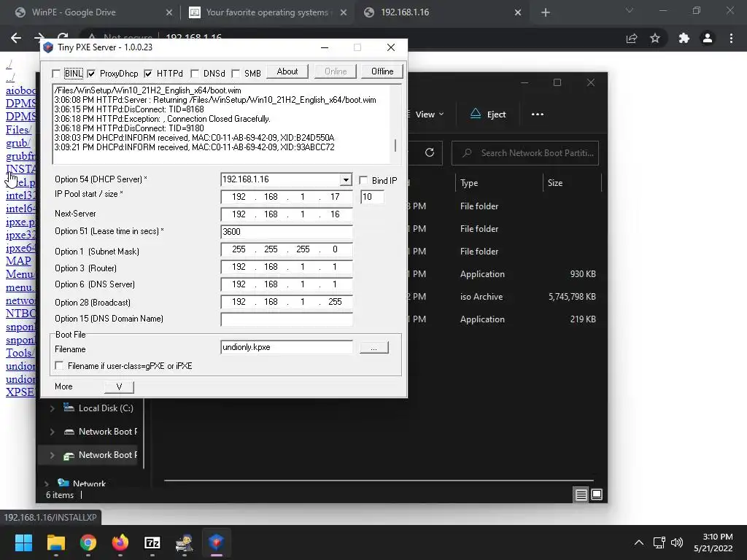Image resolution: width=747 pixels, height=560 pixels.
Task: Open the Option 54 DHCP Server dropdown
Action: tap(346, 179)
